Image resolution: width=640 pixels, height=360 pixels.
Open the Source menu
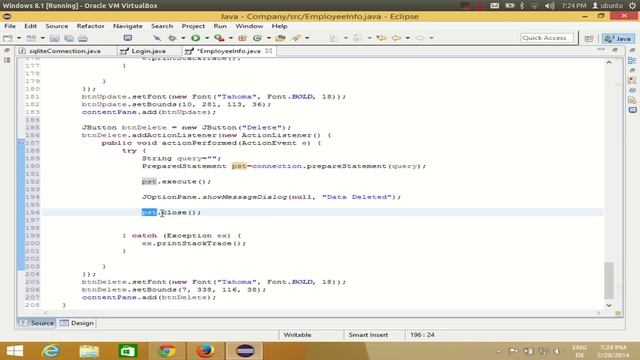click(x=57, y=26)
